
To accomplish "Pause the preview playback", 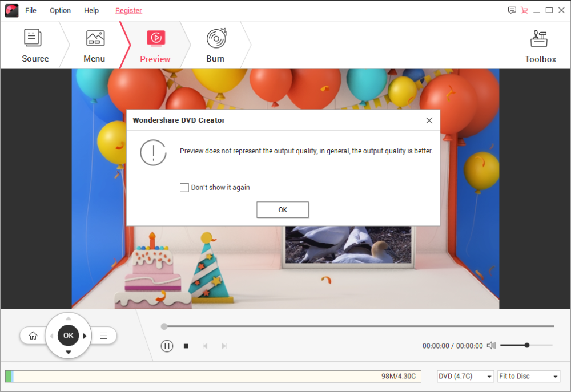I will (167, 346).
